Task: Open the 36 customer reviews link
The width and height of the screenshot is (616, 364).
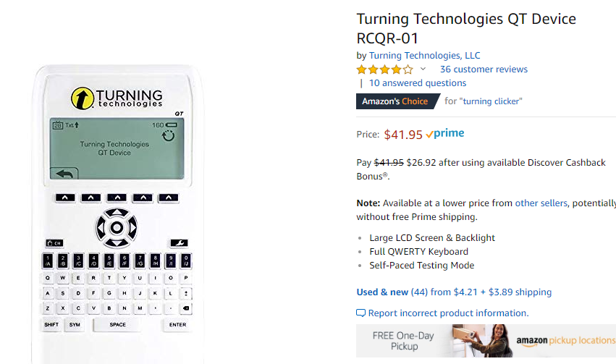Action: click(484, 69)
